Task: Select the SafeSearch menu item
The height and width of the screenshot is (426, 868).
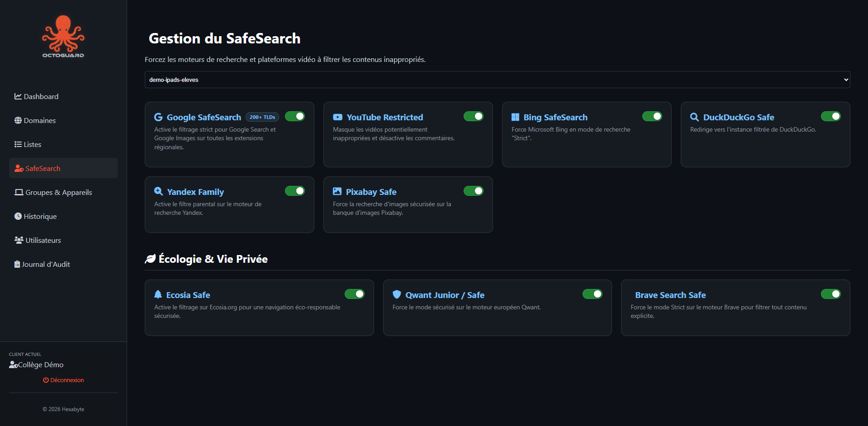Action: tap(63, 168)
